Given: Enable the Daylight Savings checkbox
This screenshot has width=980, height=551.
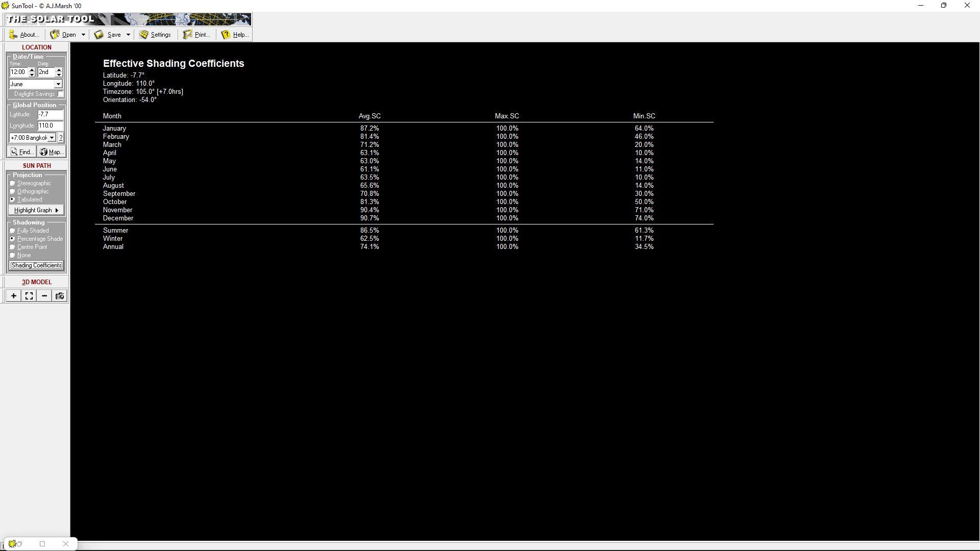Looking at the screenshot, I should click(61, 94).
